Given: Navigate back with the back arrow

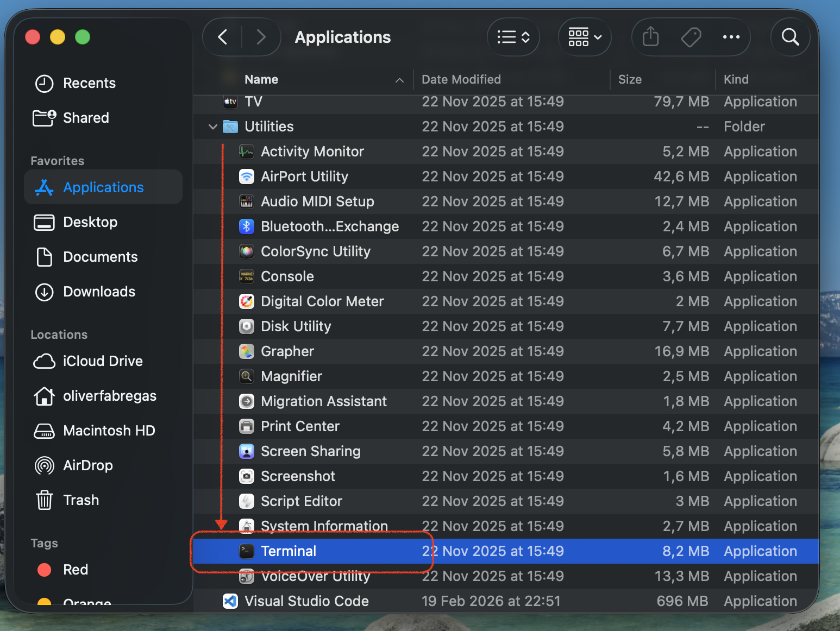Looking at the screenshot, I should 222,36.
